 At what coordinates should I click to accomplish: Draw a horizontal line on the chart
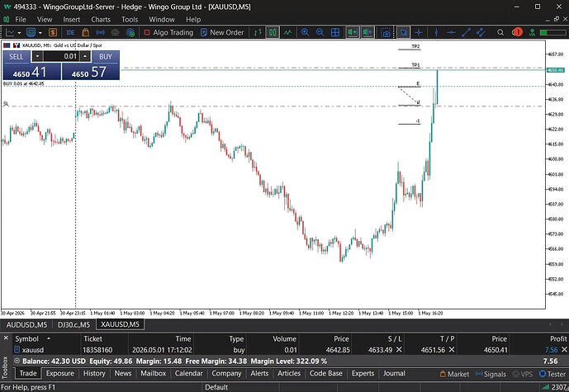(x=451, y=33)
